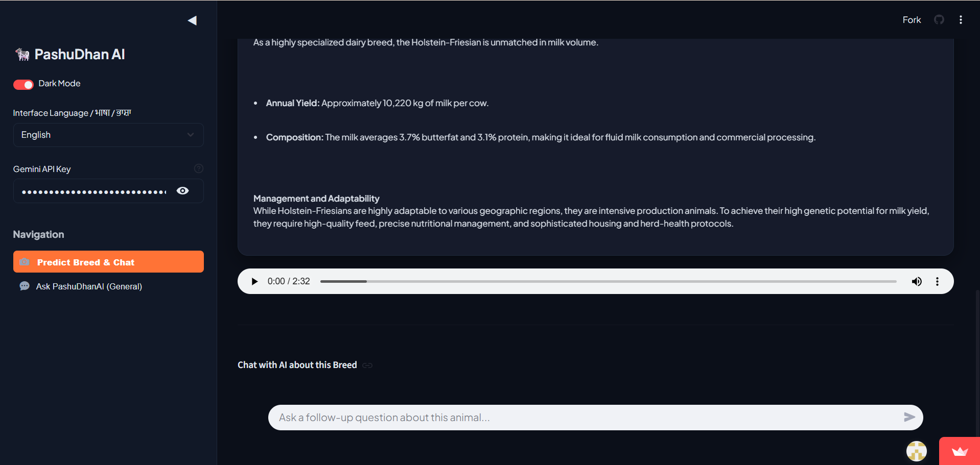This screenshot has width=980, height=465.
Task: Select Predict Breed & Chat navigation item
Action: pos(108,262)
